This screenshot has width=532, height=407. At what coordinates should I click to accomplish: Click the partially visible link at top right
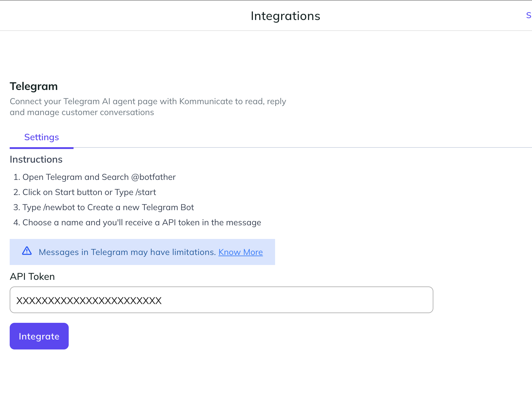click(528, 15)
